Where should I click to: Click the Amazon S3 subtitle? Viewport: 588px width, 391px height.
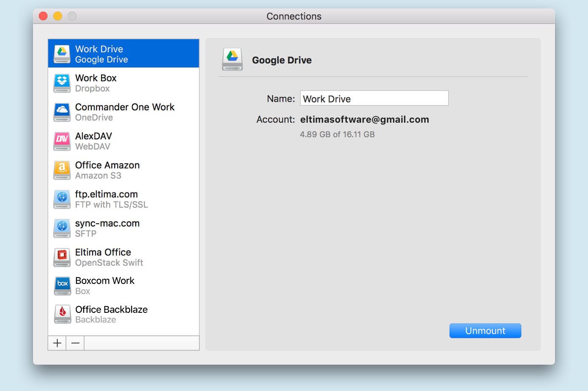point(98,176)
